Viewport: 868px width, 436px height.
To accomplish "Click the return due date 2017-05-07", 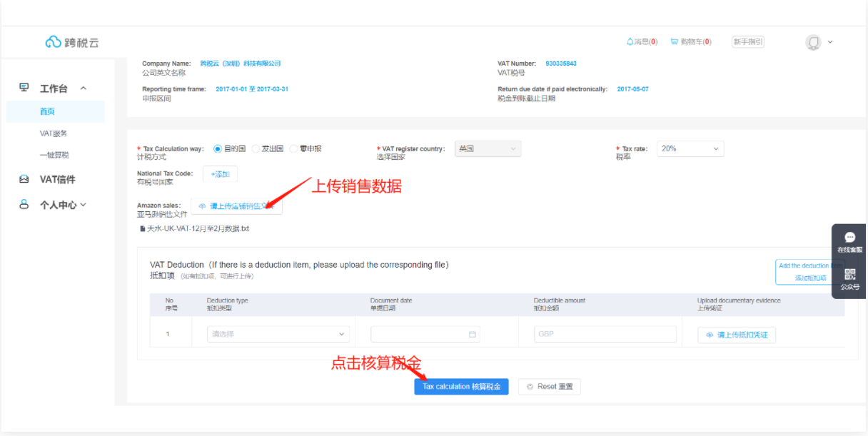I will pyautogui.click(x=632, y=89).
